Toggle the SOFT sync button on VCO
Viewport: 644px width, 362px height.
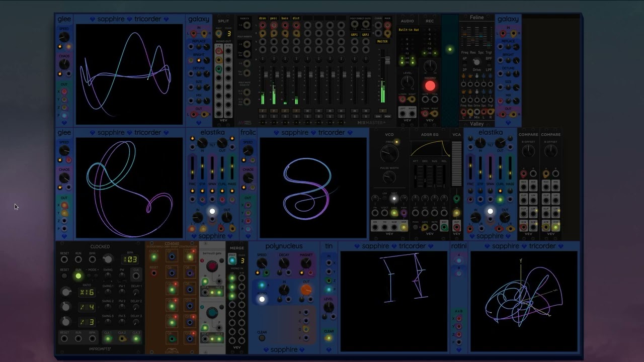[x=394, y=199]
